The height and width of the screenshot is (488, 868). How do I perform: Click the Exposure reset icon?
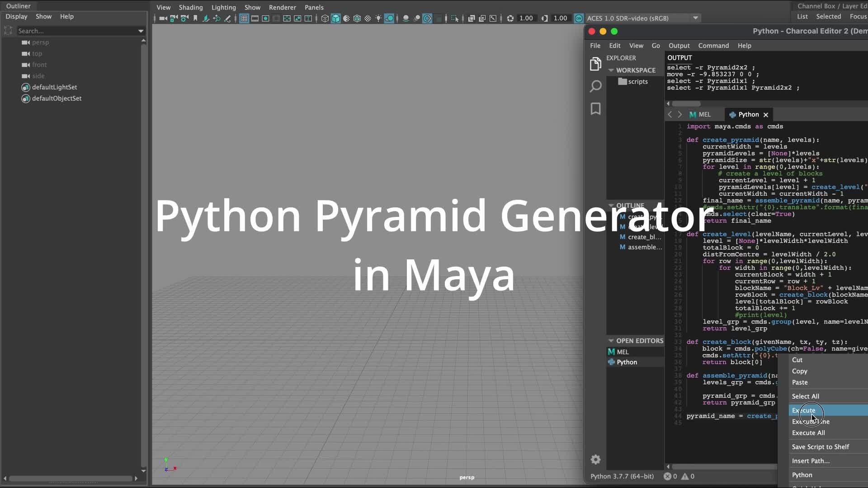510,19
